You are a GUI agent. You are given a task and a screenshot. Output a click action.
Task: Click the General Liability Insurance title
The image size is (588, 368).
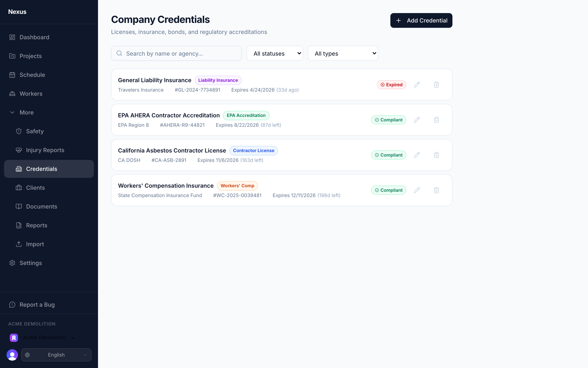(155, 80)
